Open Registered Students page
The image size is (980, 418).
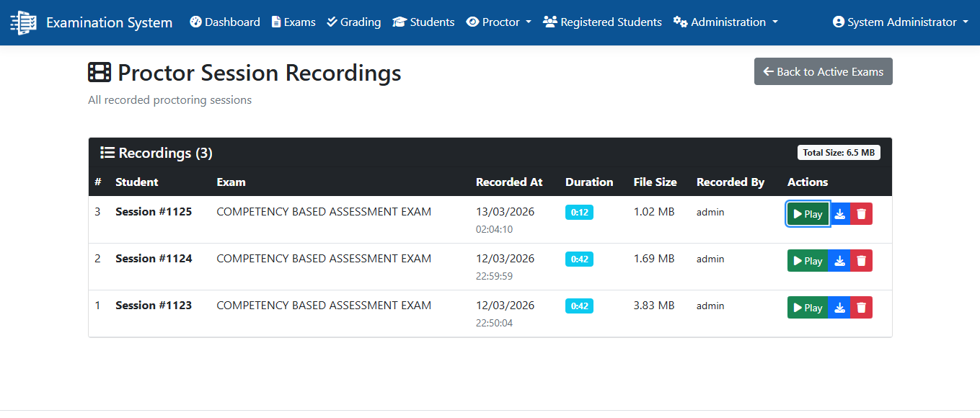pos(602,22)
